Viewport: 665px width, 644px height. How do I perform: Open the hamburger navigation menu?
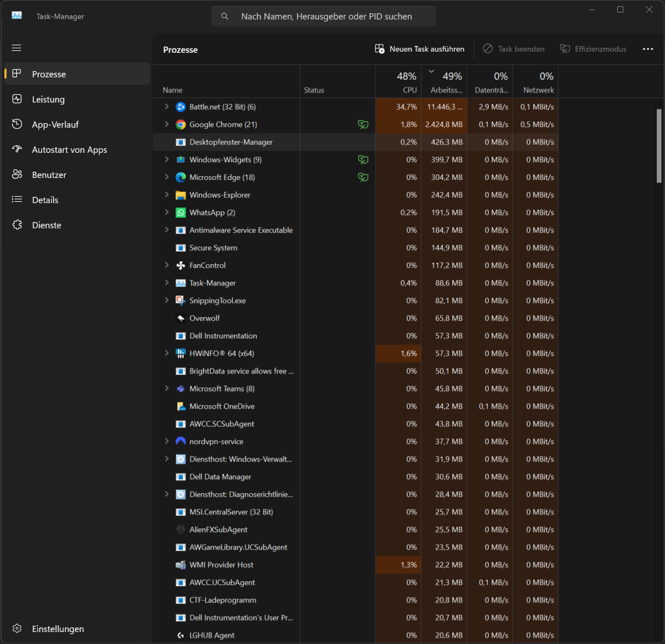16,48
